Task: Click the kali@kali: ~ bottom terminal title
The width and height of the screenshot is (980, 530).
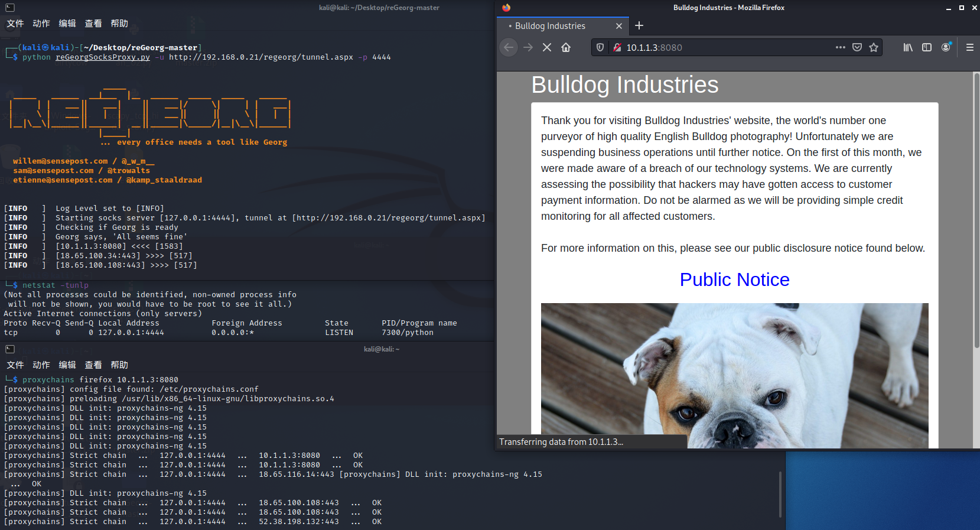Action: [382, 349]
